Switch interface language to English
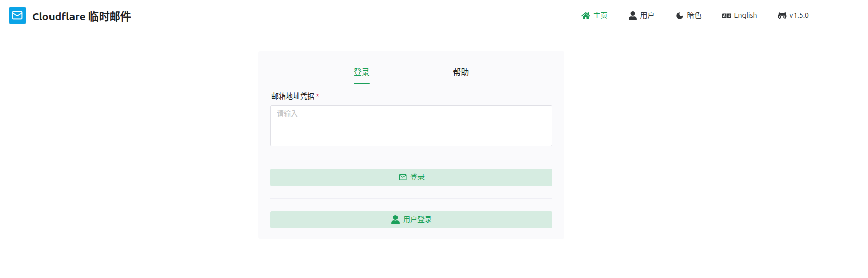 click(745, 16)
